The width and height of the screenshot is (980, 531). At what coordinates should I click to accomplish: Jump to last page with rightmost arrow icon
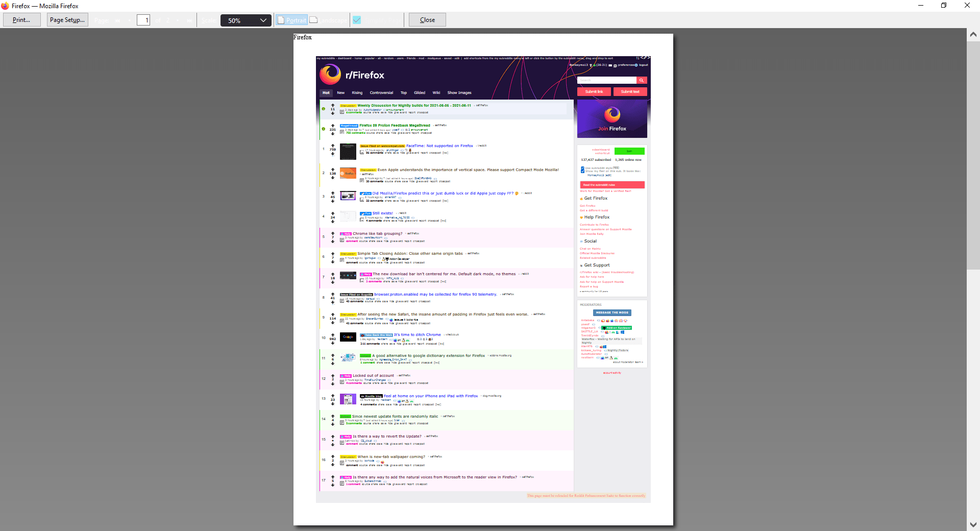[x=189, y=20]
